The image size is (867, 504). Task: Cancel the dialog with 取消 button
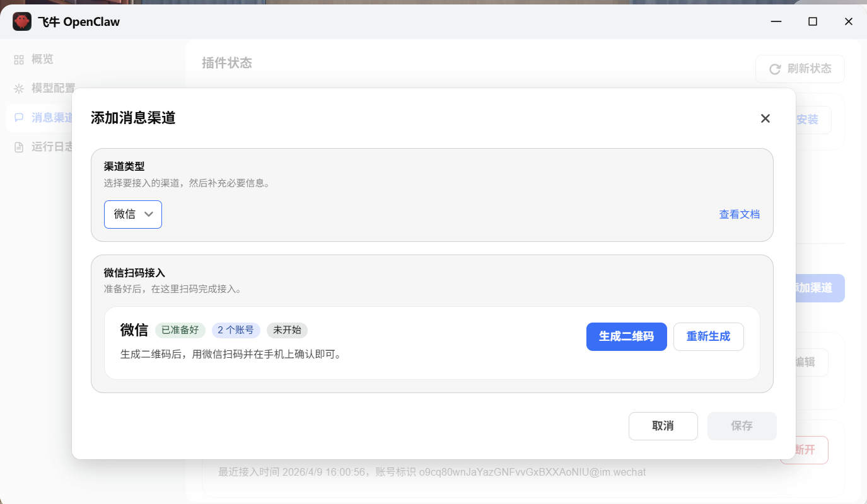pyautogui.click(x=663, y=426)
